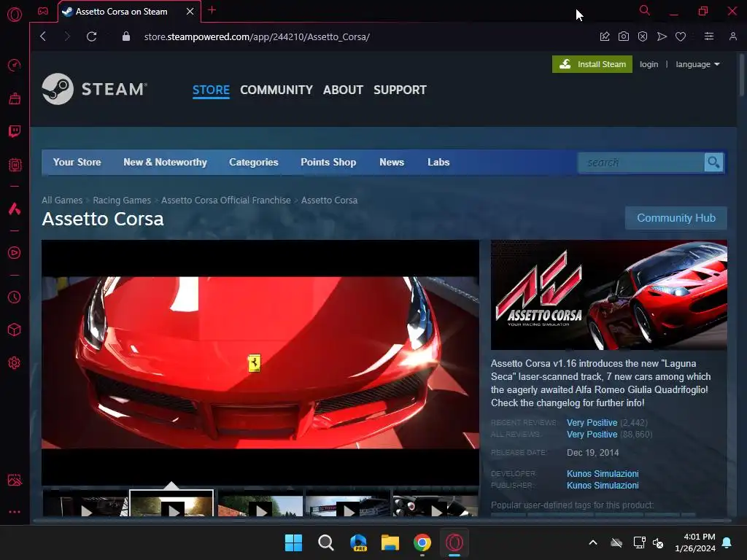This screenshot has height=560, width=747.
Task: Focus the address bar URL
Action: 257,36
